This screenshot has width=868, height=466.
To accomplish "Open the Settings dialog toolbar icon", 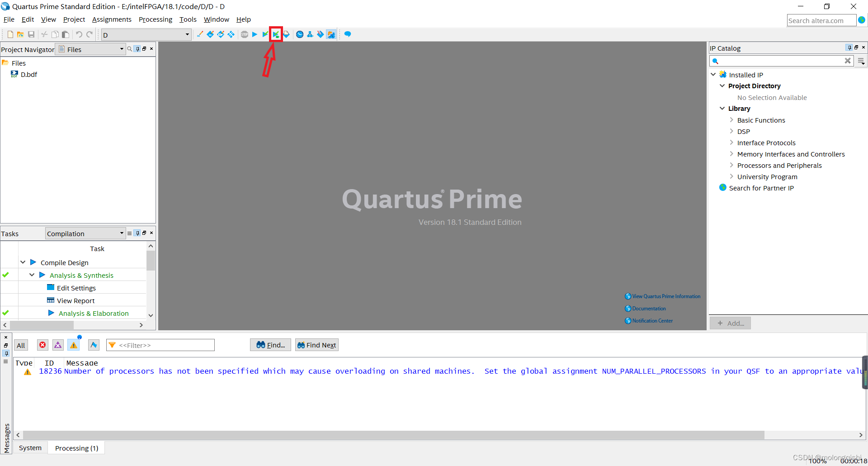I will click(x=200, y=34).
